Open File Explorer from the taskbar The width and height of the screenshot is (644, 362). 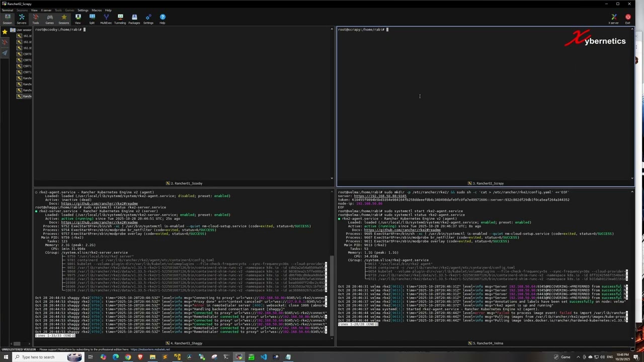[152, 357]
